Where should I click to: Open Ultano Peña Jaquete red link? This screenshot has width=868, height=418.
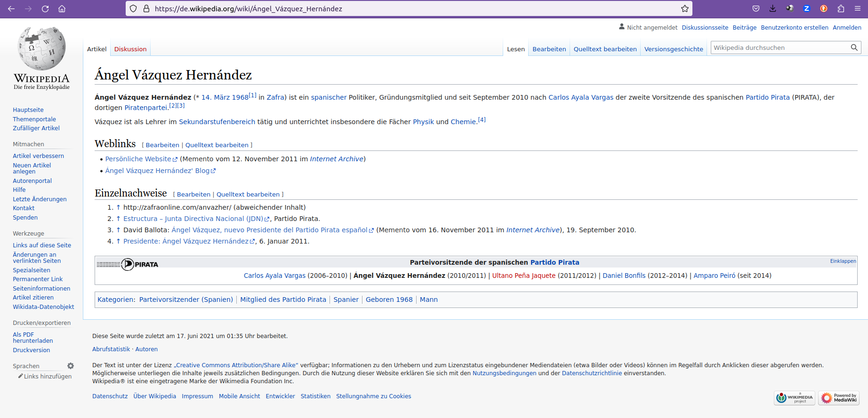(x=523, y=276)
